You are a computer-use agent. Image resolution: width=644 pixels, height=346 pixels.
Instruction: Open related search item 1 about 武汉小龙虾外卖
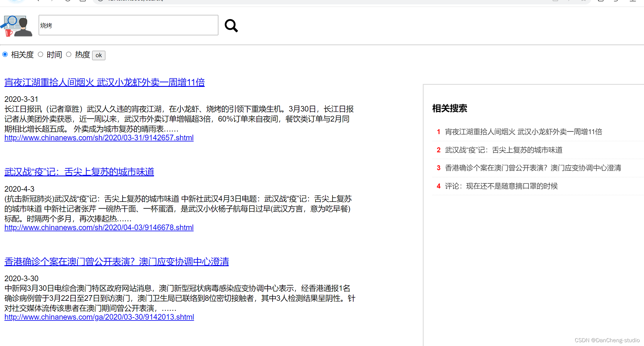point(523,132)
